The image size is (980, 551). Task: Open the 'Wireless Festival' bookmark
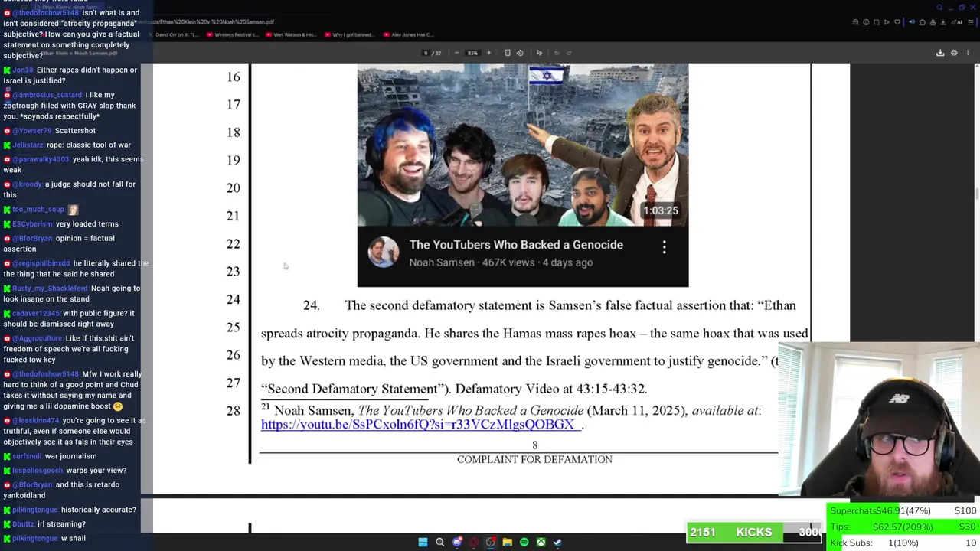pos(233,34)
